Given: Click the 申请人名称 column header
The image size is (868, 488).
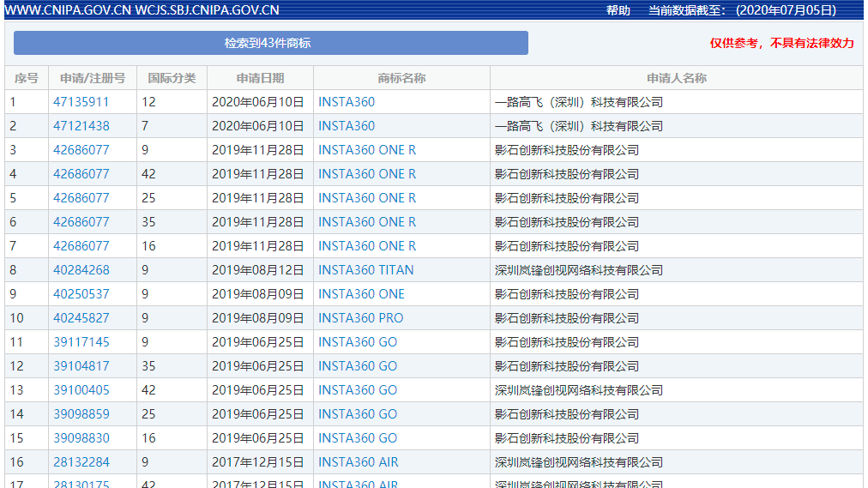Looking at the screenshot, I should [x=677, y=78].
